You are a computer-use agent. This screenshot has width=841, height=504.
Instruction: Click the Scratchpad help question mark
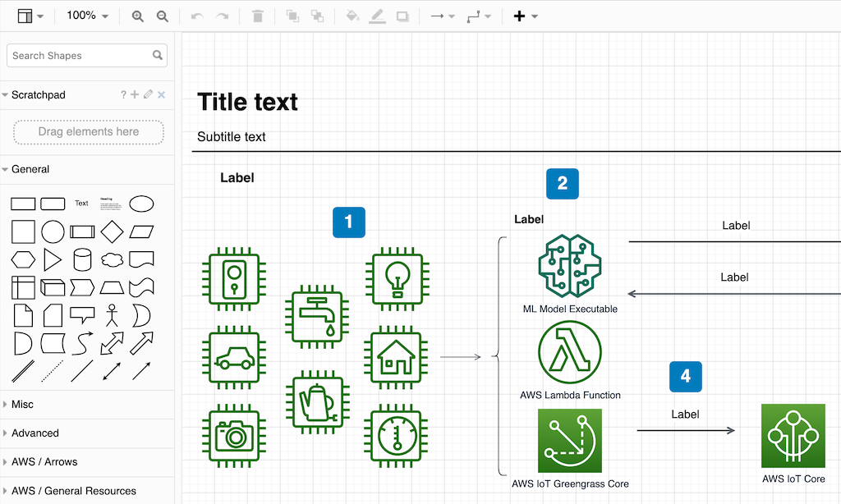[123, 95]
